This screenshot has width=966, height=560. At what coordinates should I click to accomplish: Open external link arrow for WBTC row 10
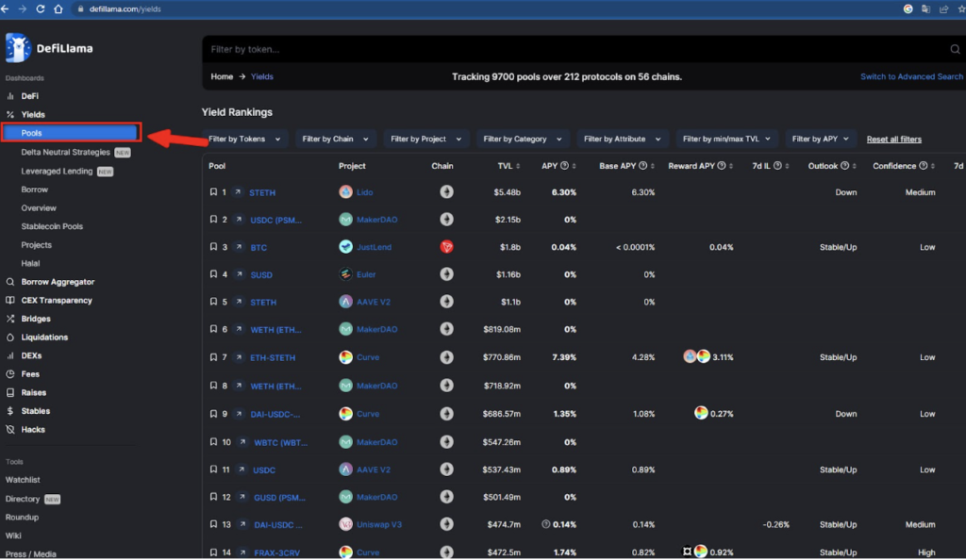click(x=242, y=442)
